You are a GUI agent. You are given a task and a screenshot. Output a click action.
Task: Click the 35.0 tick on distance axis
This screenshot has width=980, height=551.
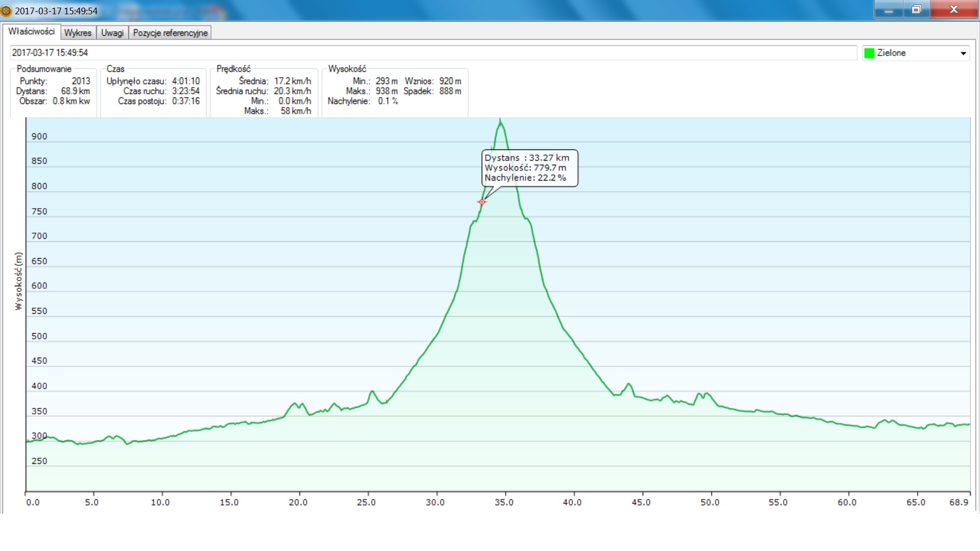pos(504,502)
